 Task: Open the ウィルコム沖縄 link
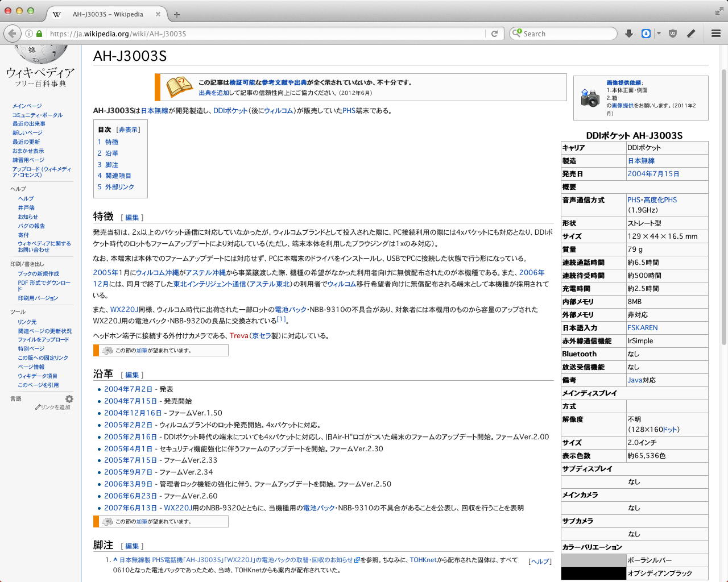pyautogui.click(x=157, y=273)
